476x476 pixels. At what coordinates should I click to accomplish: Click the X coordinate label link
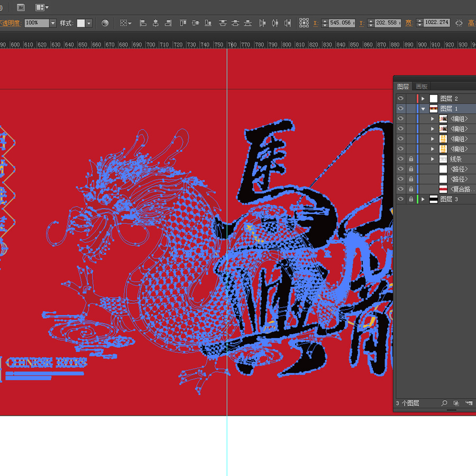(316, 23)
